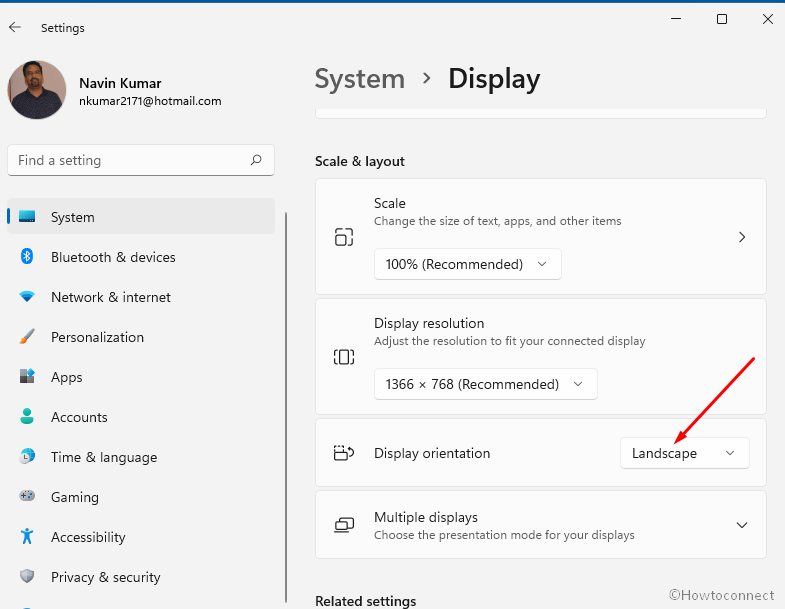Open the Scale 100% (Recommended) dropdown
Viewport: 785px width, 609px height.
(x=468, y=264)
